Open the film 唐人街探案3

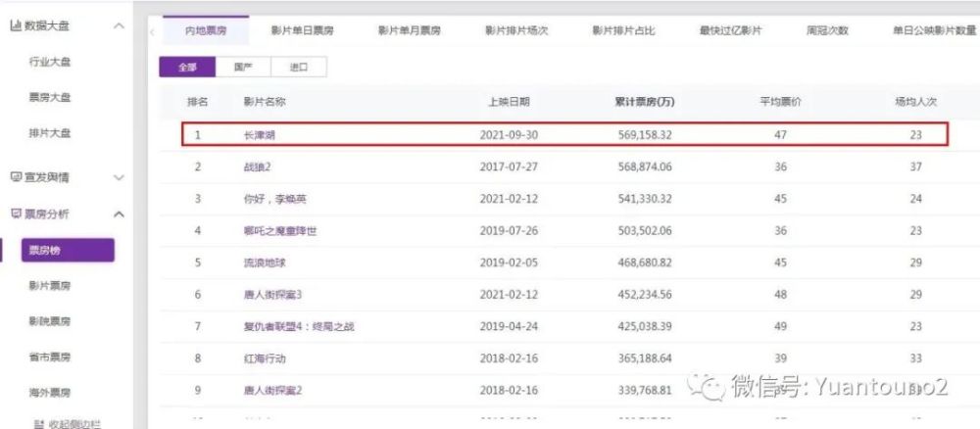click(272, 294)
